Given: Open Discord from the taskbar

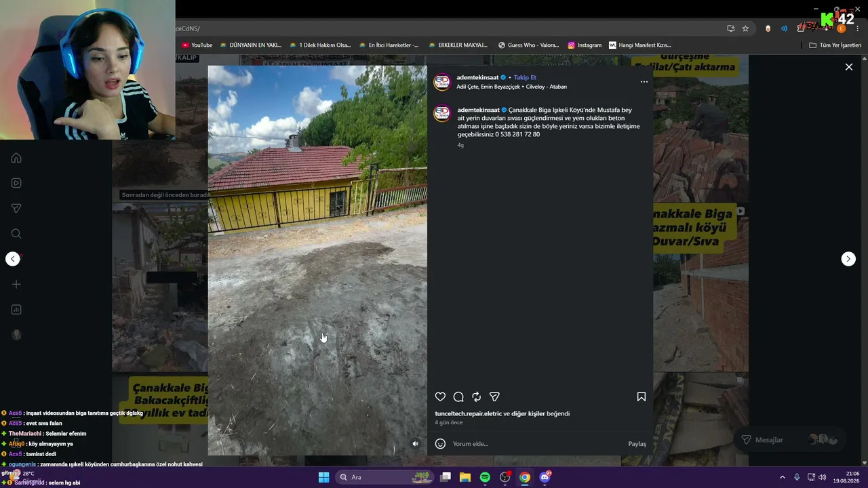Looking at the screenshot, I should 545,477.
